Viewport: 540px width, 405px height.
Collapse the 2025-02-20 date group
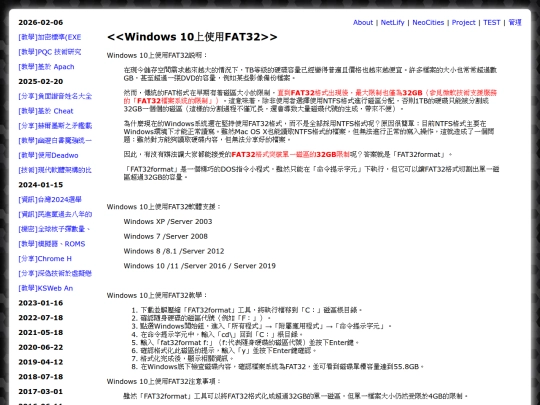click(41, 82)
